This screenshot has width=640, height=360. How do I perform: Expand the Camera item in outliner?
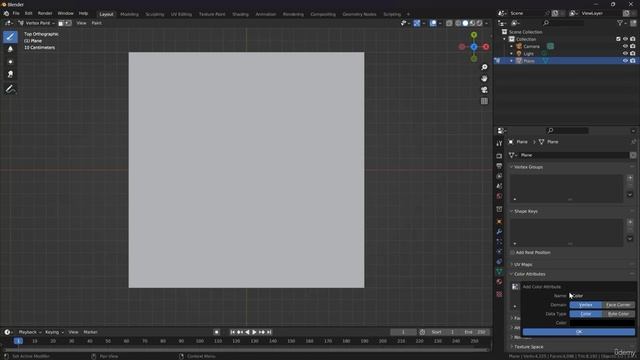[x=511, y=46]
